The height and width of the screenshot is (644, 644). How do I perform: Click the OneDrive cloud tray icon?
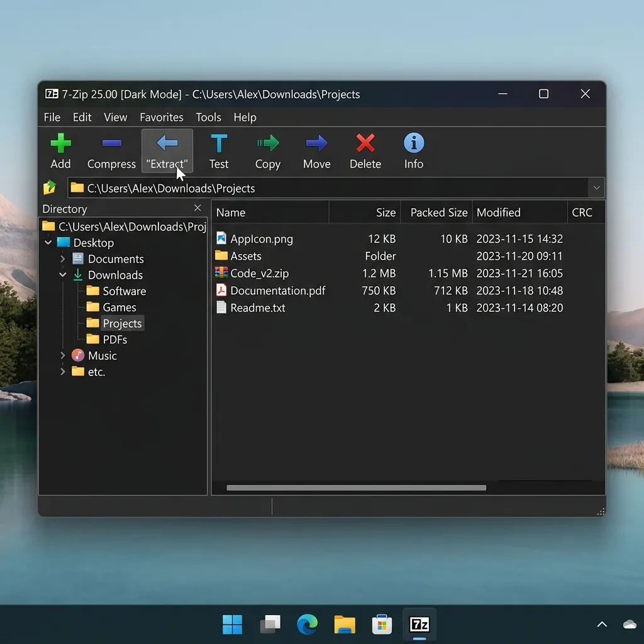630,625
